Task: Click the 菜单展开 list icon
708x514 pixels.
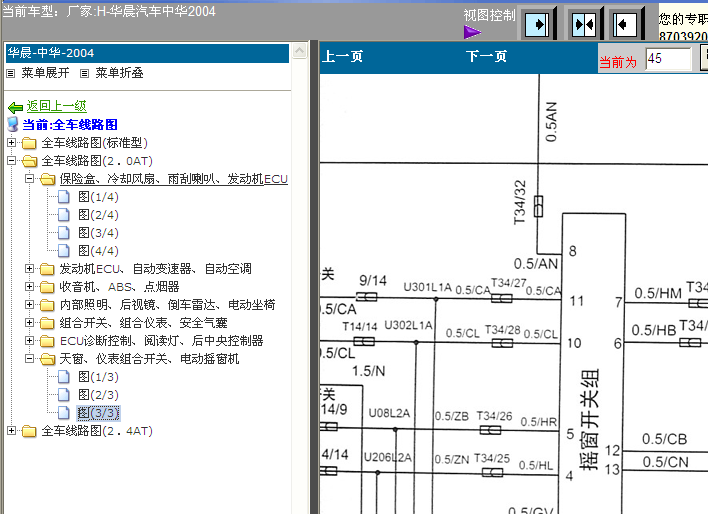Action: click(x=11, y=73)
